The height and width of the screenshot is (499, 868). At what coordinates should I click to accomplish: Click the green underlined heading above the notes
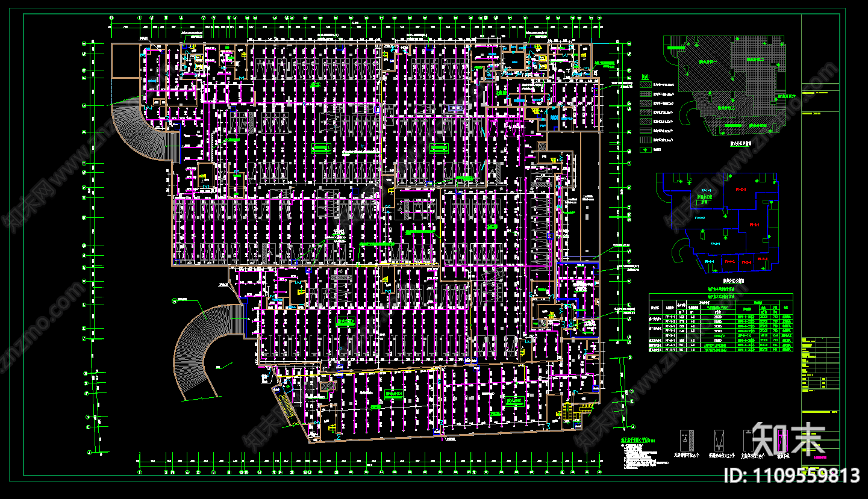click(x=637, y=441)
